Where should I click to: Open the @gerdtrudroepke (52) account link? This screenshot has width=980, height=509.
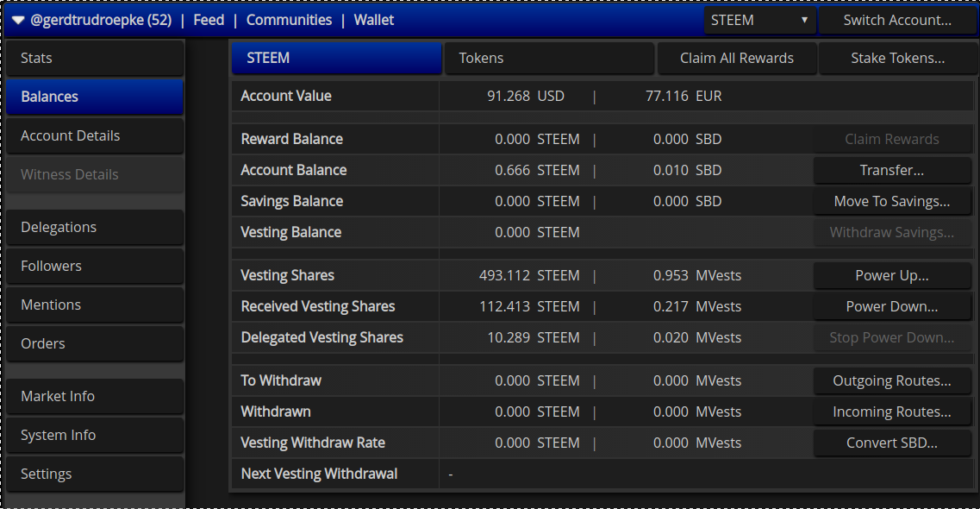101,20
